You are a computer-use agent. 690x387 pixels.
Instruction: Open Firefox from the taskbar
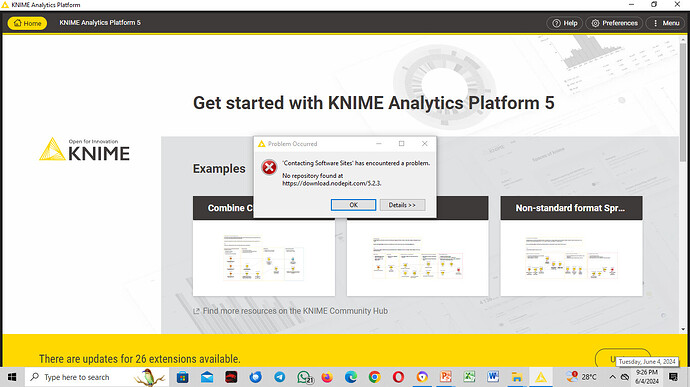pos(327,377)
